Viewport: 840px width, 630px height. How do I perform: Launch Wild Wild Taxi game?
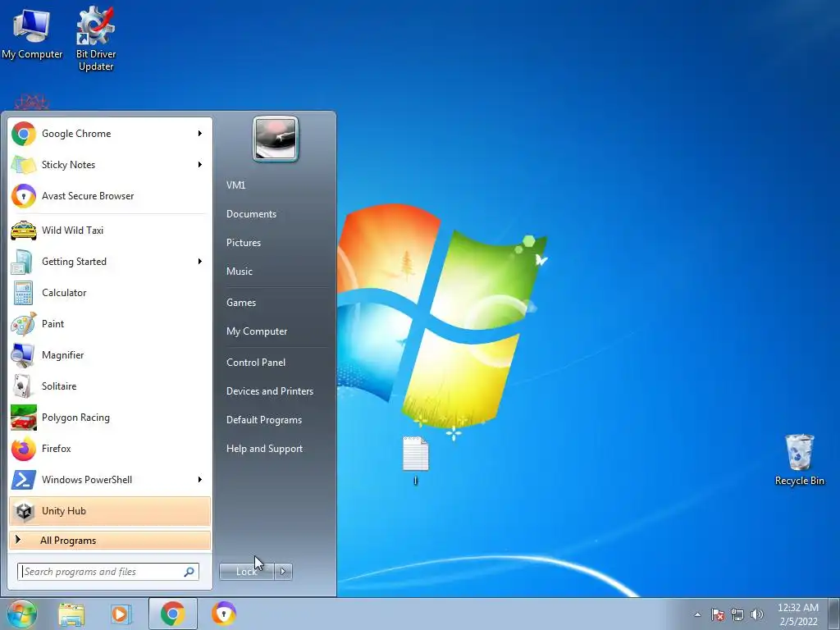(110, 231)
